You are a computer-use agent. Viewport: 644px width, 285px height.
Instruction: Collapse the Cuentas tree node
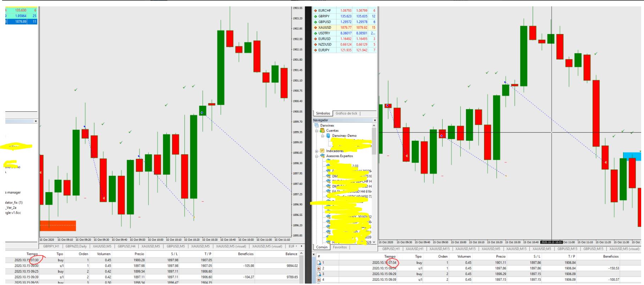(x=317, y=131)
